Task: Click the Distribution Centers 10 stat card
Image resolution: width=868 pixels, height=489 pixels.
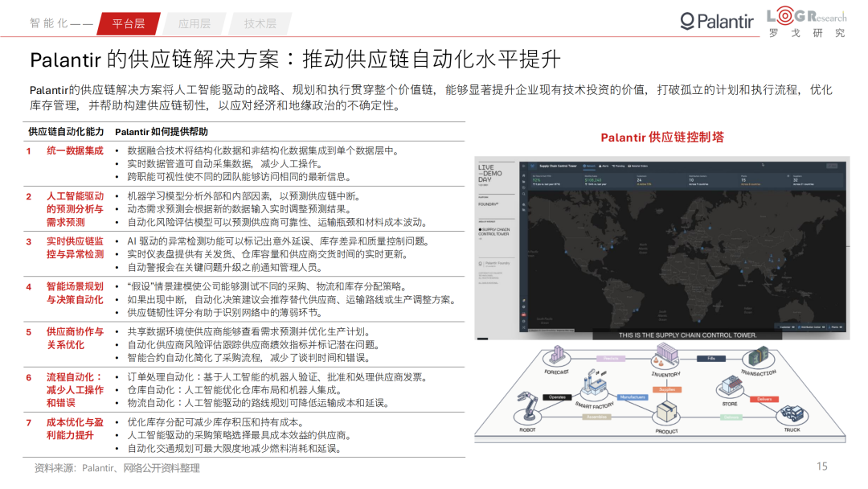Action: (x=712, y=180)
